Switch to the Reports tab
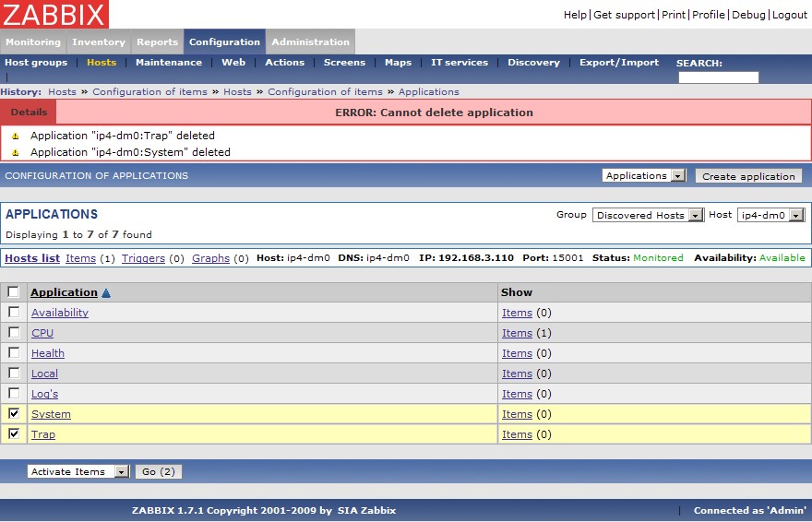This screenshot has width=812, height=522. click(x=157, y=42)
